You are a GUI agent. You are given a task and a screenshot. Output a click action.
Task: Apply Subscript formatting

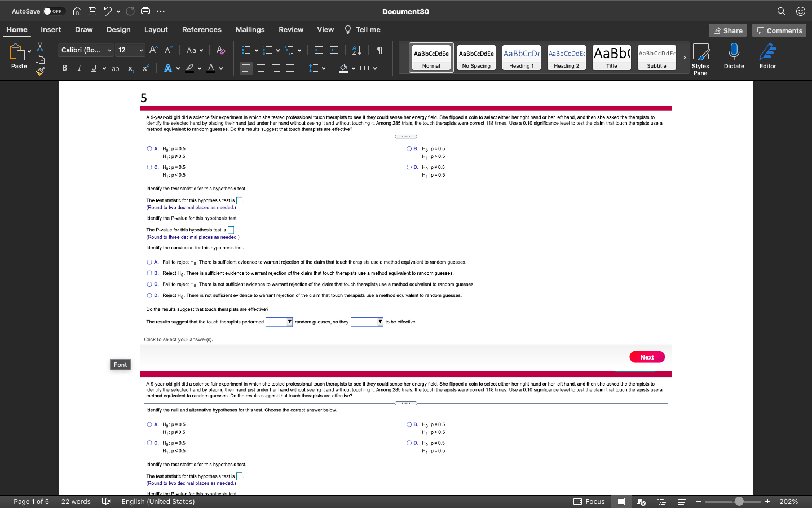(x=130, y=68)
